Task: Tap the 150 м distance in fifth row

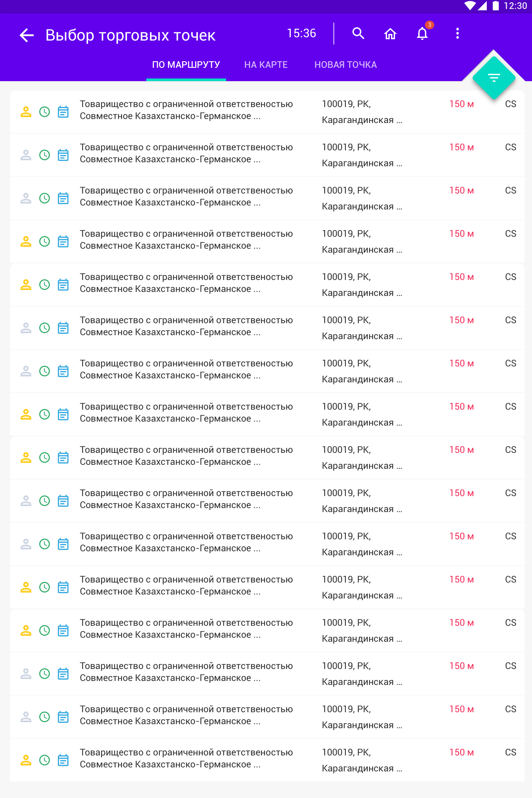Action: coord(462,277)
